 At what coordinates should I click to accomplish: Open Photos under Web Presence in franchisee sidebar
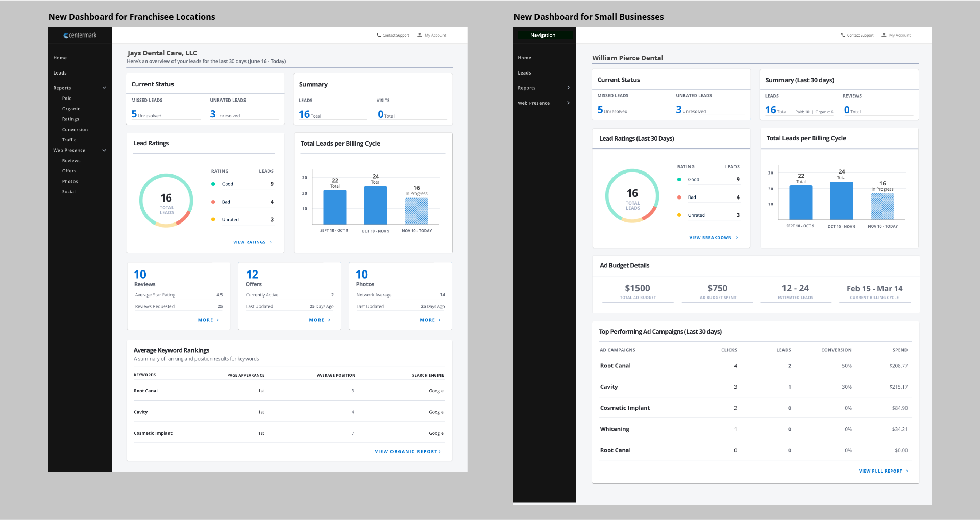coord(70,181)
